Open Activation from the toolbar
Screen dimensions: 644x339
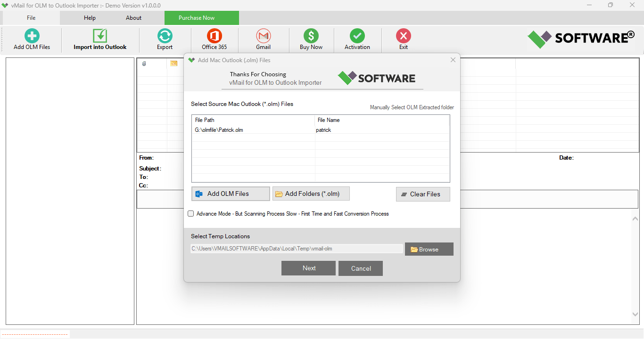click(357, 39)
